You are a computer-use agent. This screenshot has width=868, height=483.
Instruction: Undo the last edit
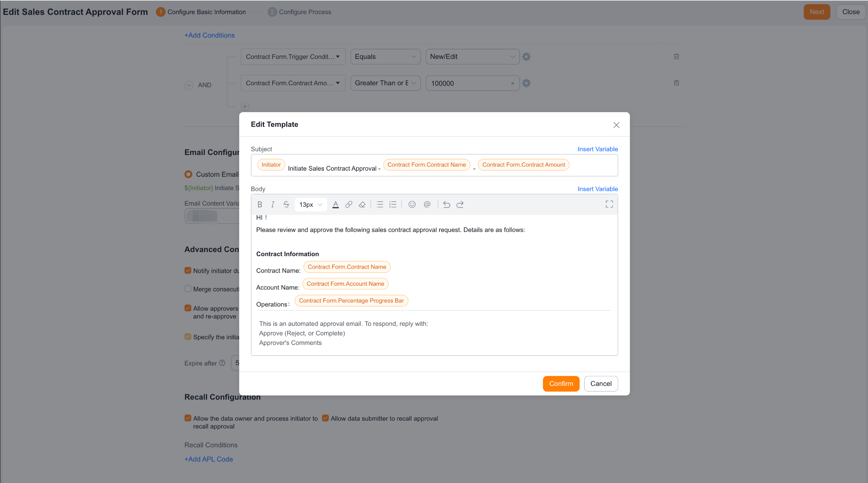coord(447,204)
